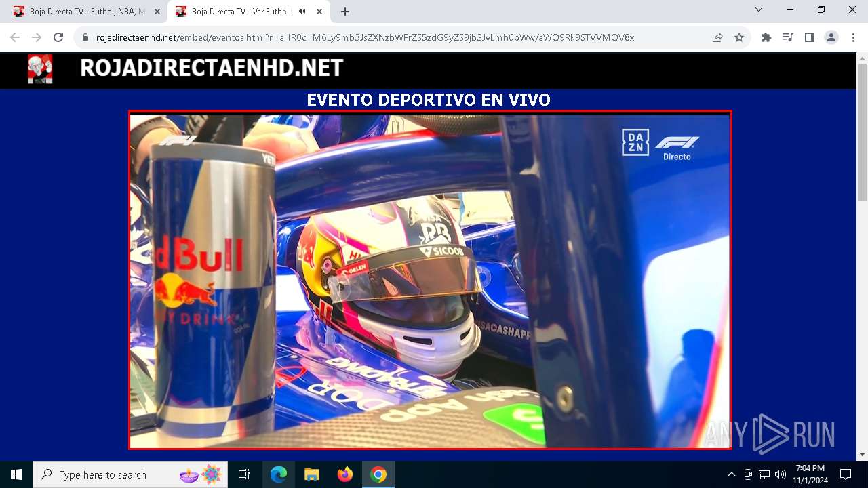868x488 pixels.
Task: Open media controls icon in toolbar
Action: click(788, 37)
